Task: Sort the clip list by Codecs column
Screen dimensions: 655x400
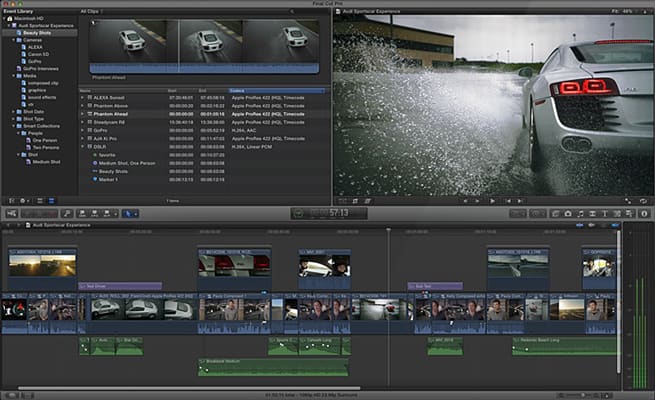Action: [277, 91]
